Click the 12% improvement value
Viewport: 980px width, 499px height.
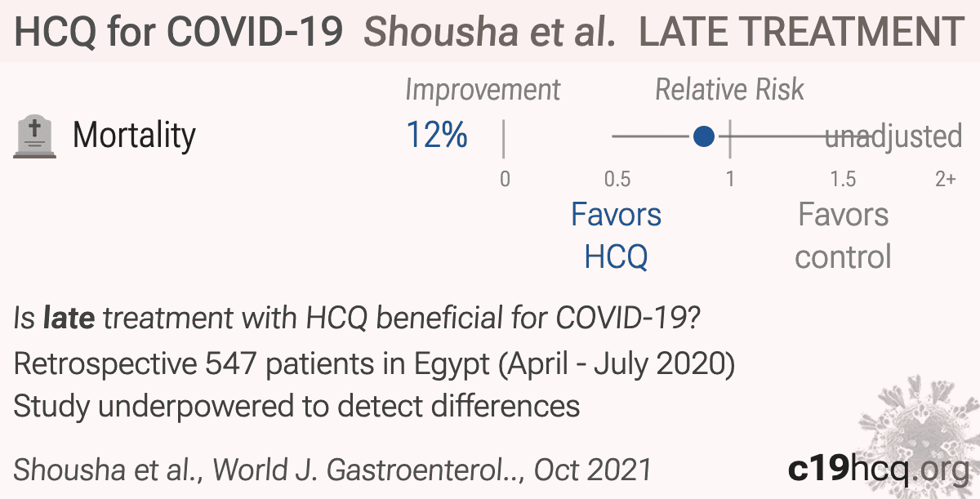click(437, 136)
